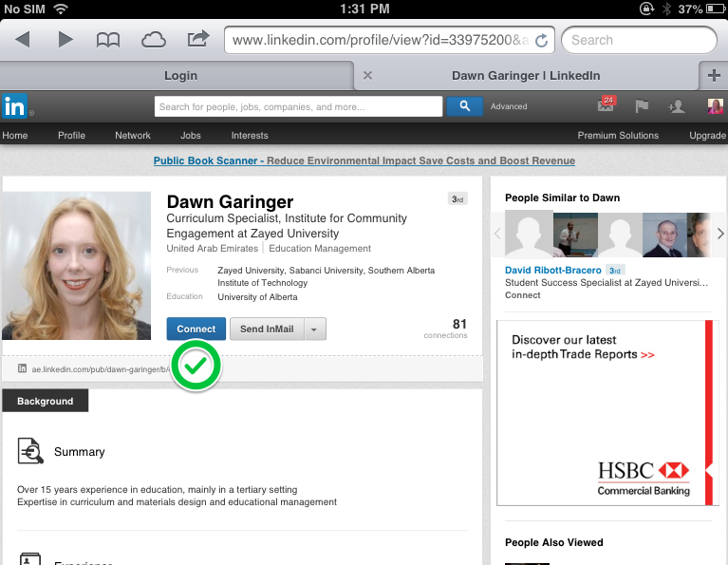Screen dimensions: 728x565
Task: Open HSBC Trade Reports advertisement
Action: [607, 413]
